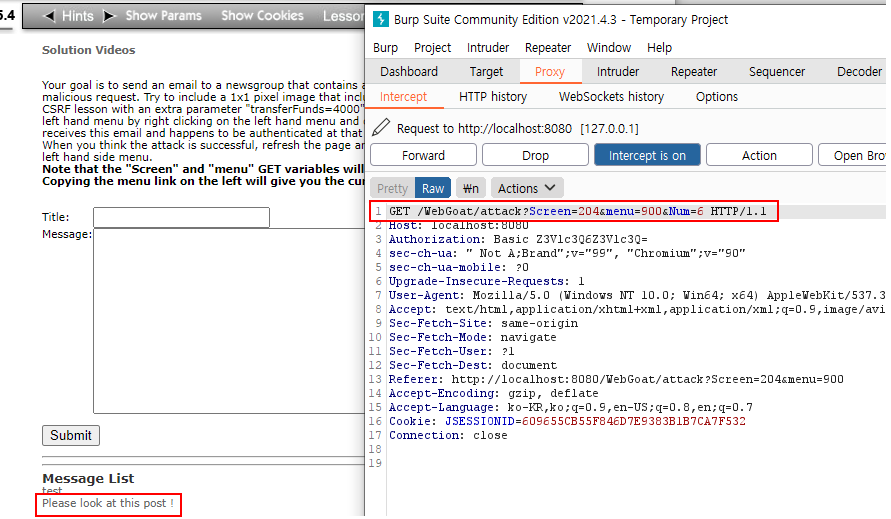This screenshot has height=519, width=891.
Task: Click the pencil edit icon beside Request to
Action: pos(381,127)
